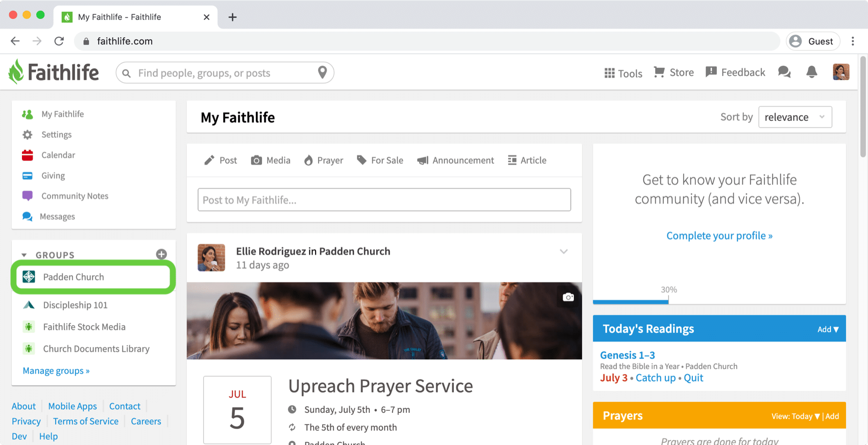The width and height of the screenshot is (868, 445).
Task: Open the Careers footer link
Action: [146, 422]
